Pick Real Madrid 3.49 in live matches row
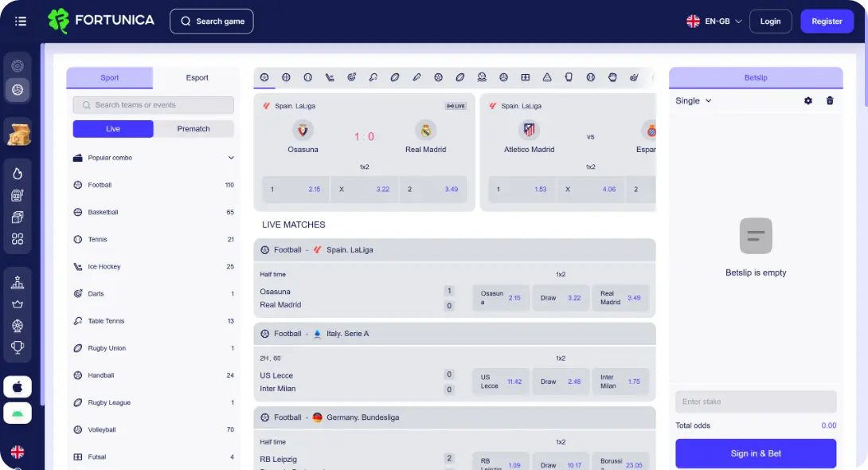The height and width of the screenshot is (470, 868). (620, 298)
